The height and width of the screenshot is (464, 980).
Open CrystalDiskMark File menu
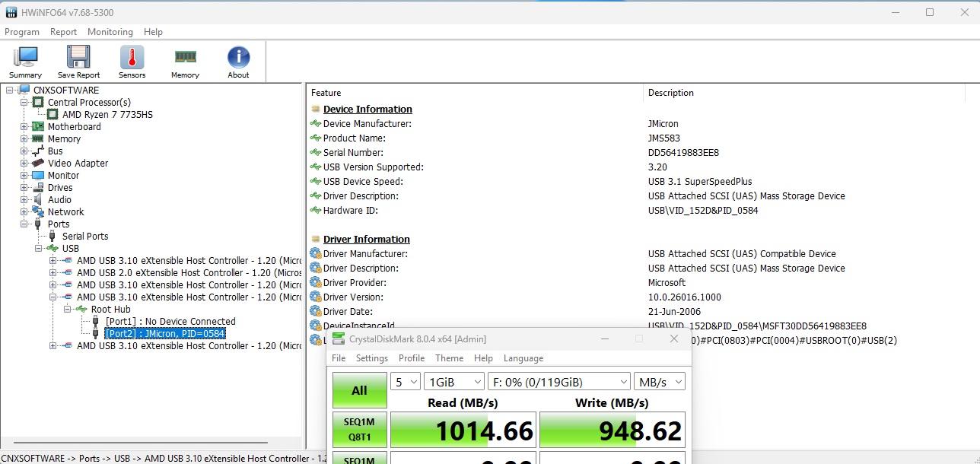tap(339, 358)
